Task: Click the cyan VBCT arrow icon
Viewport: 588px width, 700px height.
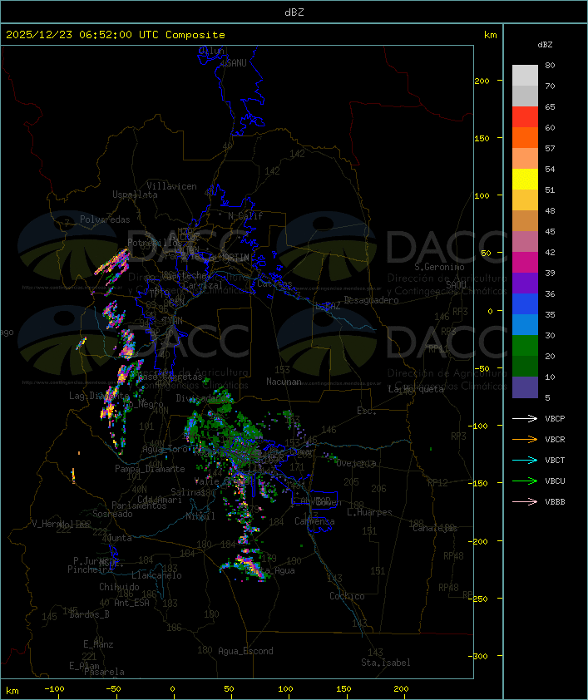Action: tap(525, 460)
